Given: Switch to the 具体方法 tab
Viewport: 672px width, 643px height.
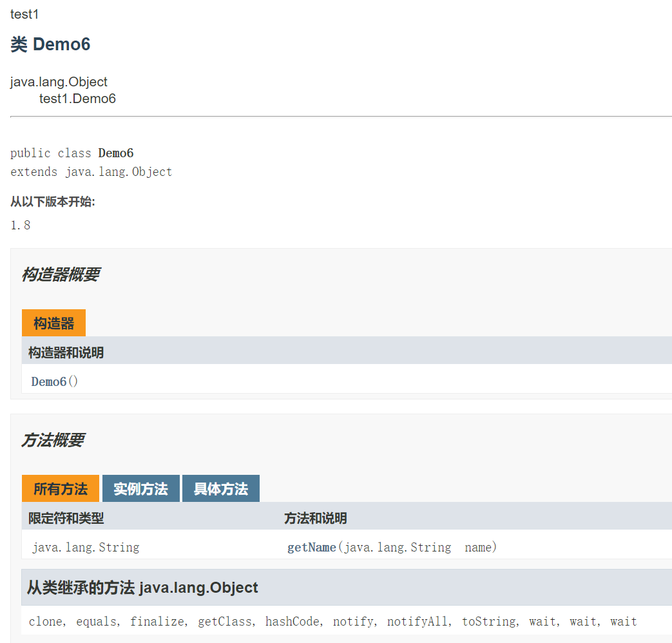Looking at the screenshot, I should pyautogui.click(x=221, y=488).
